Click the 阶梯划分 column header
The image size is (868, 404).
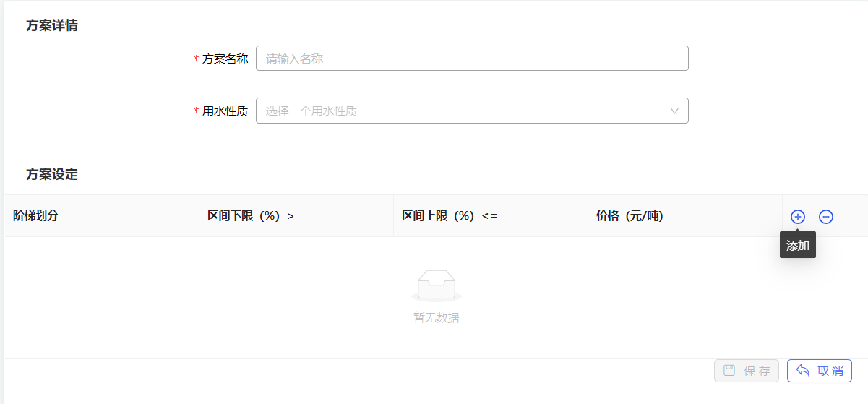(x=35, y=216)
